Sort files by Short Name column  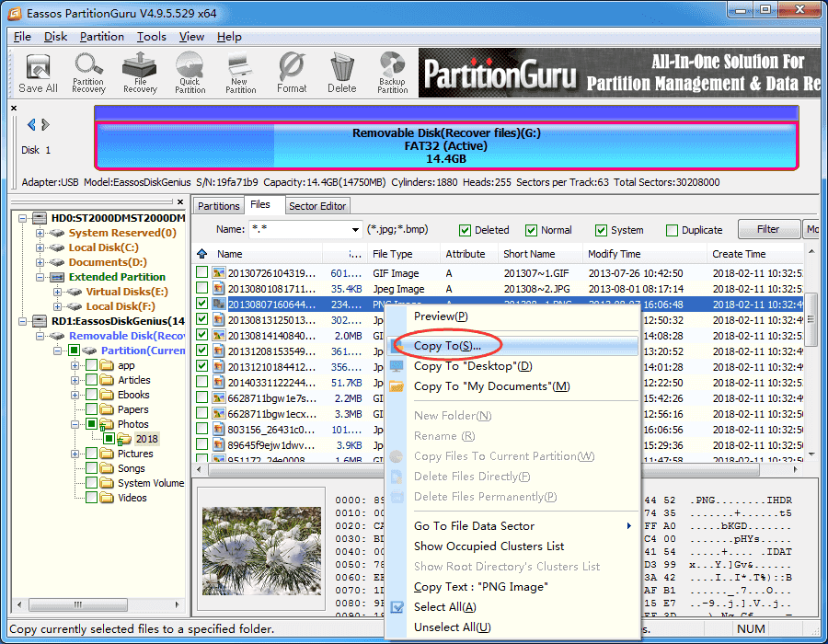tap(540, 254)
